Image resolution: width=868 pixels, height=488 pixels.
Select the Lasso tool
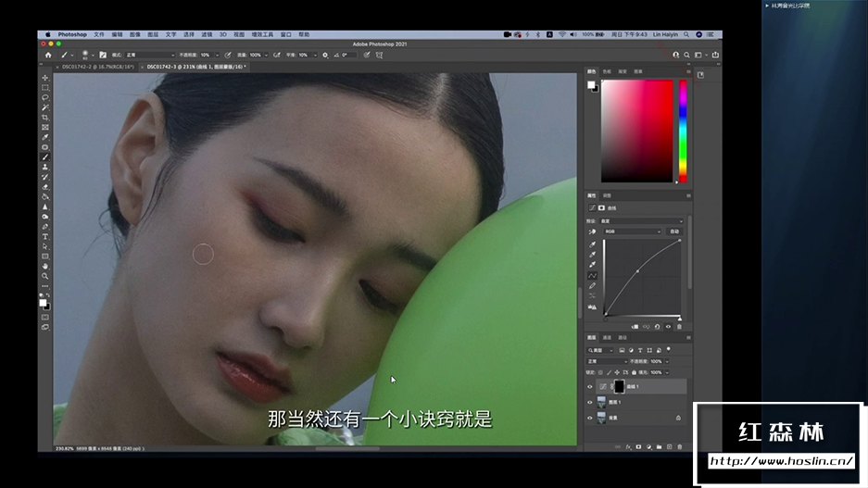click(45, 98)
